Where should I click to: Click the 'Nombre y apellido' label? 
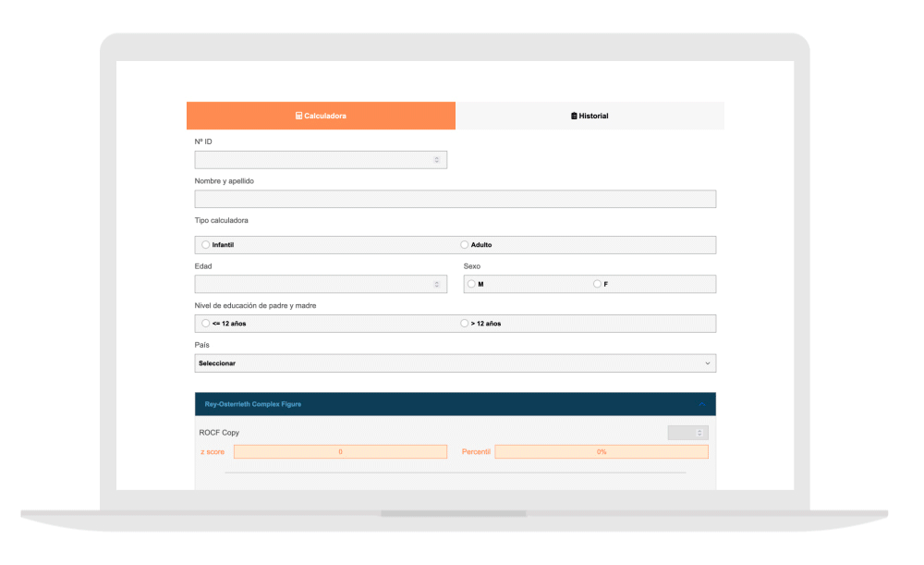tap(224, 181)
